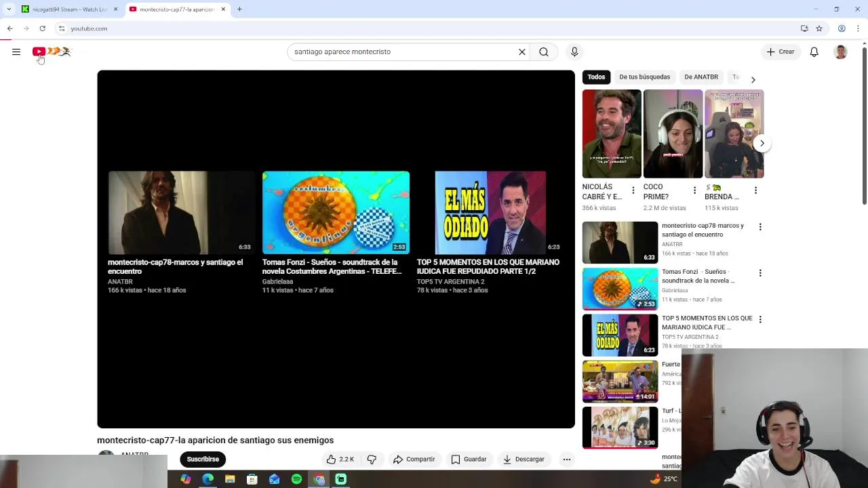Image resolution: width=868 pixels, height=488 pixels.
Task: Dislike the video
Action: tap(372, 459)
